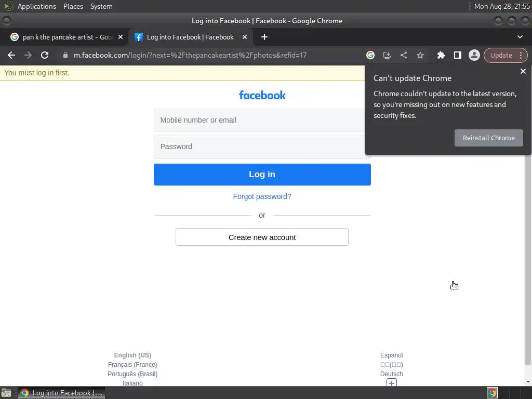
Task: Click the forward navigation arrow
Action: tap(28, 55)
